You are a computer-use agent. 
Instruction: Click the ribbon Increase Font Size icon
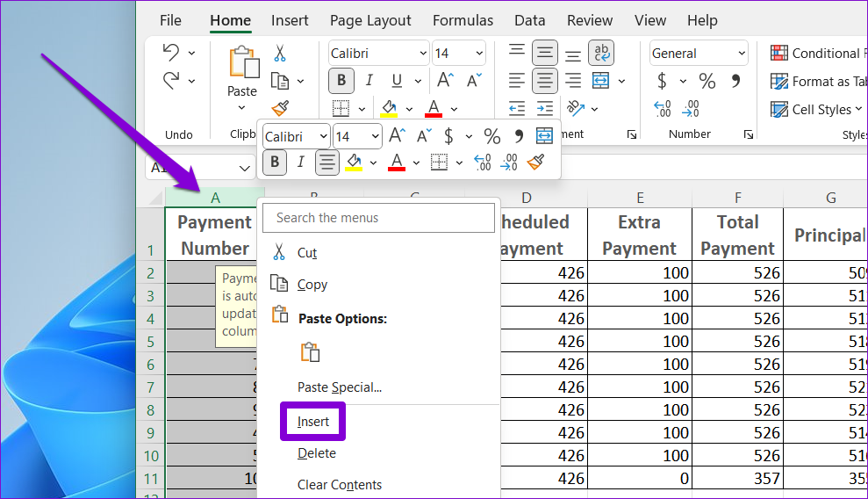[x=446, y=81]
